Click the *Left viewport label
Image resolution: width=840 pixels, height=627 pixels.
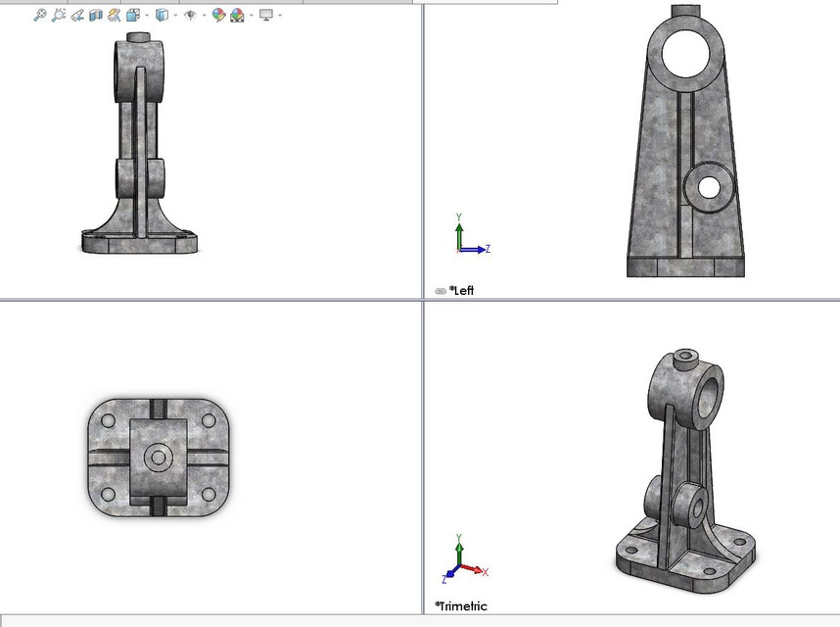point(461,291)
